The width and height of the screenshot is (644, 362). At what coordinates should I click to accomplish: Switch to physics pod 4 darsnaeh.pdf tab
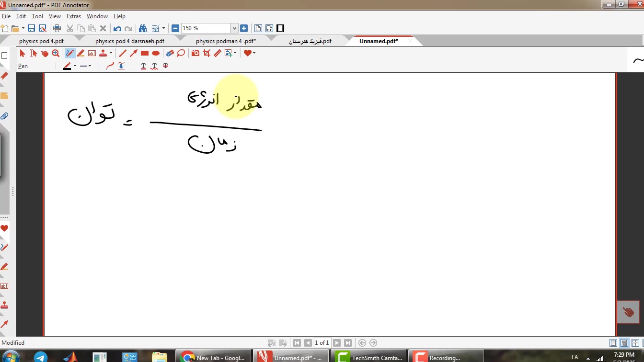(x=129, y=41)
